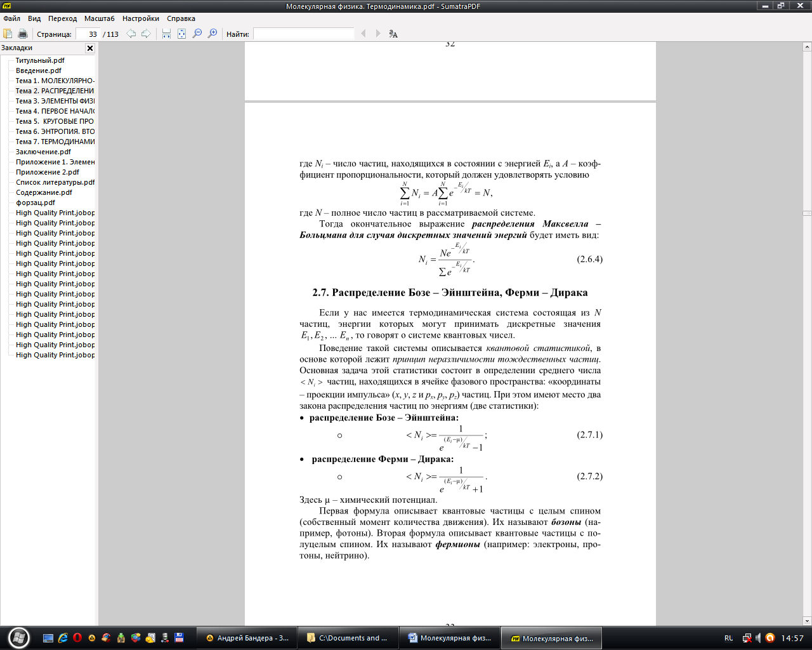The width and height of the screenshot is (812, 650).
Task: Select bookmark Тема 6. ЭНТРОПИЯ. ВТО
Action: pyautogui.click(x=55, y=131)
